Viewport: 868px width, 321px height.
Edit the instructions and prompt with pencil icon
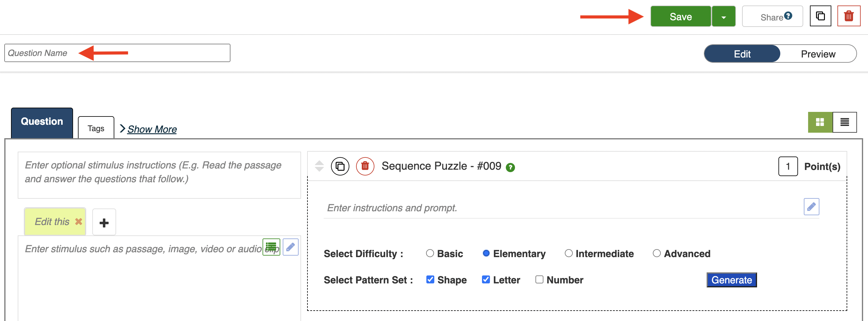tap(811, 207)
